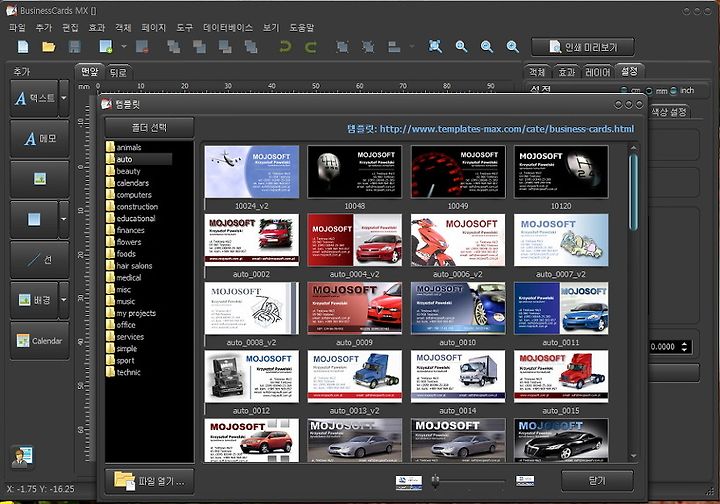Image resolution: width=720 pixels, height=504 pixels.
Task: Click the Redo arrow icon
Action: click(311, 47)
